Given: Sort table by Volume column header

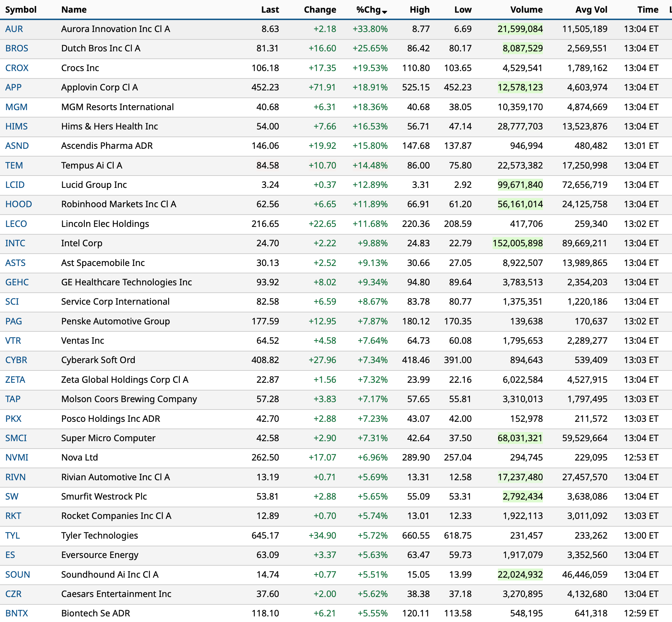Looking at the screenshot, I should coord(526,10).
